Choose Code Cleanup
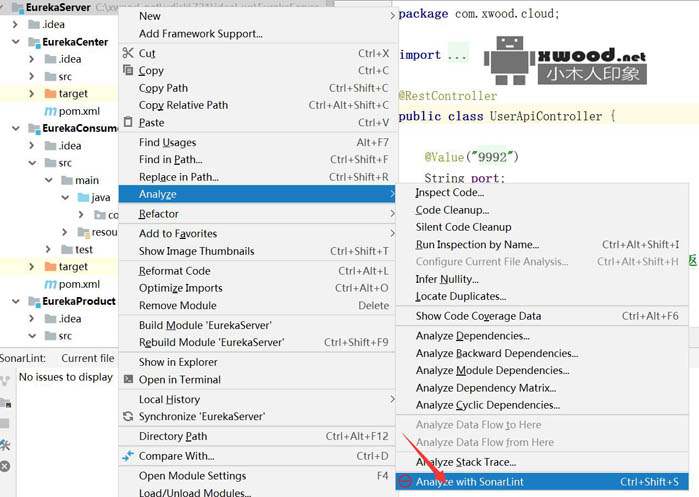The height and width of the screenshot is (497, 699). 542,209
